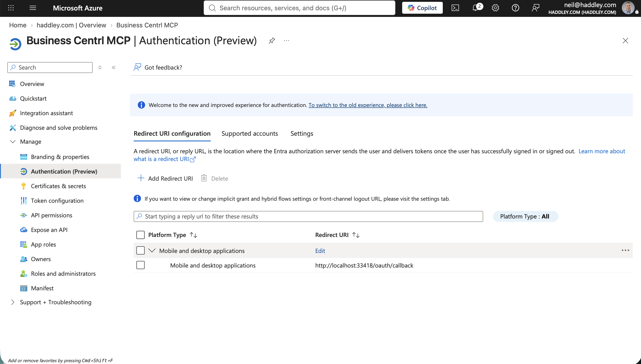The image size is (641, 364).
Task: Click the App roles icon
Action: click(23, 244)
